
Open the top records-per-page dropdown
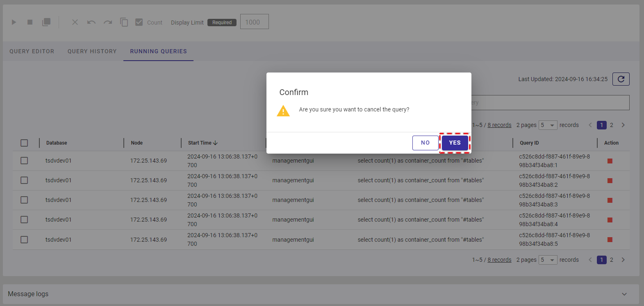coord(548,125)
